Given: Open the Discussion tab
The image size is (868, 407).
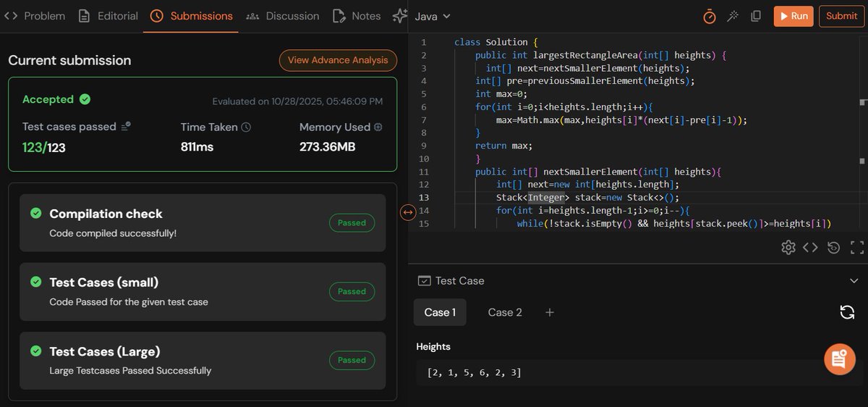Looking at the screenshot, I should point(282,15).
